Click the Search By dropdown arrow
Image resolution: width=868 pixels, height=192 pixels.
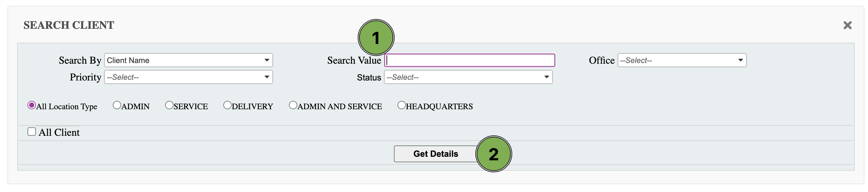tap(267, 60)
